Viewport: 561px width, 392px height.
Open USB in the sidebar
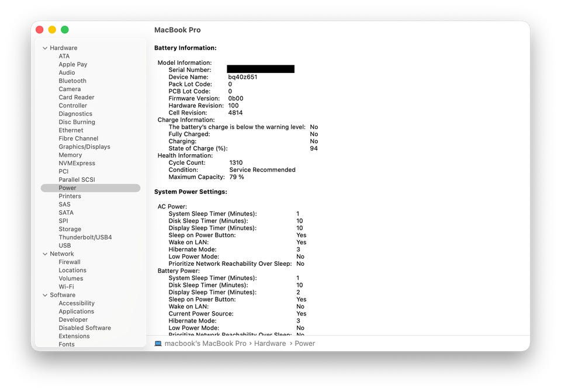[x=65, y=245]
